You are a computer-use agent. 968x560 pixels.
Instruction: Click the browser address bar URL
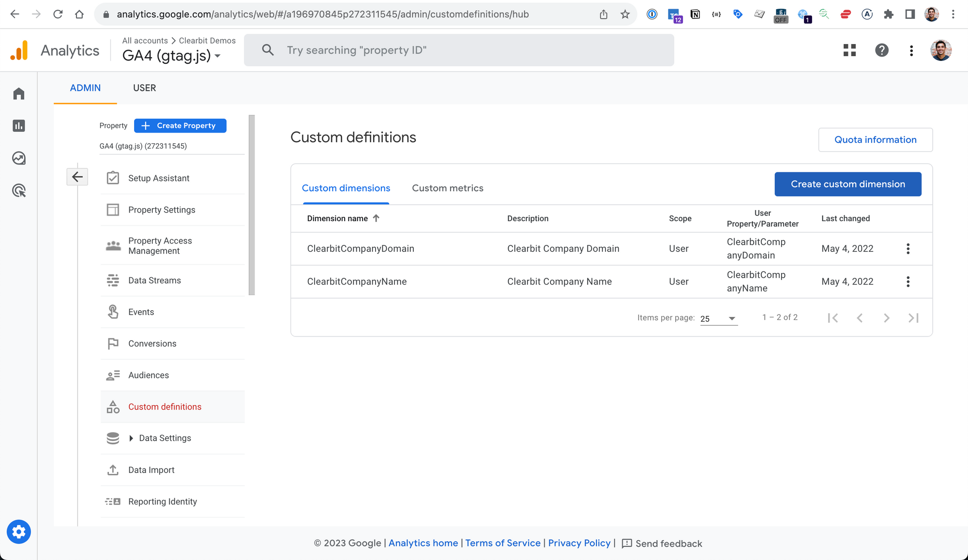point(322,15)
